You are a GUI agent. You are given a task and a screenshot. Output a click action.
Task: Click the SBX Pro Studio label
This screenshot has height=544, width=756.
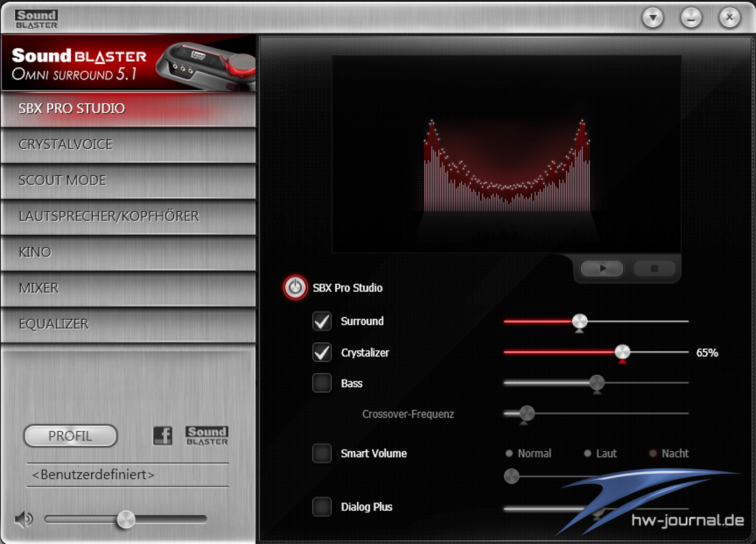347,288
